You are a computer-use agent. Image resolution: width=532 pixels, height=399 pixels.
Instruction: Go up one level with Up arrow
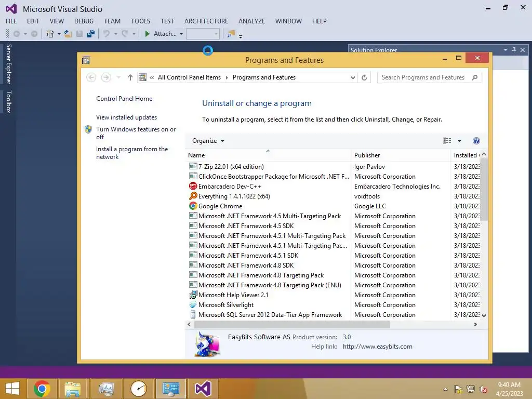pyautogui.click(x=130, y=77)
